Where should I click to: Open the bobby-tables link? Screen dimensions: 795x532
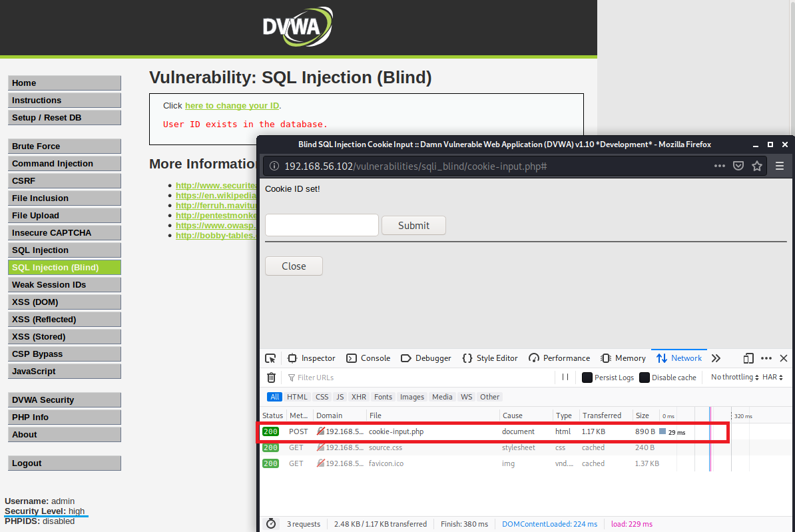pos(216,235)
